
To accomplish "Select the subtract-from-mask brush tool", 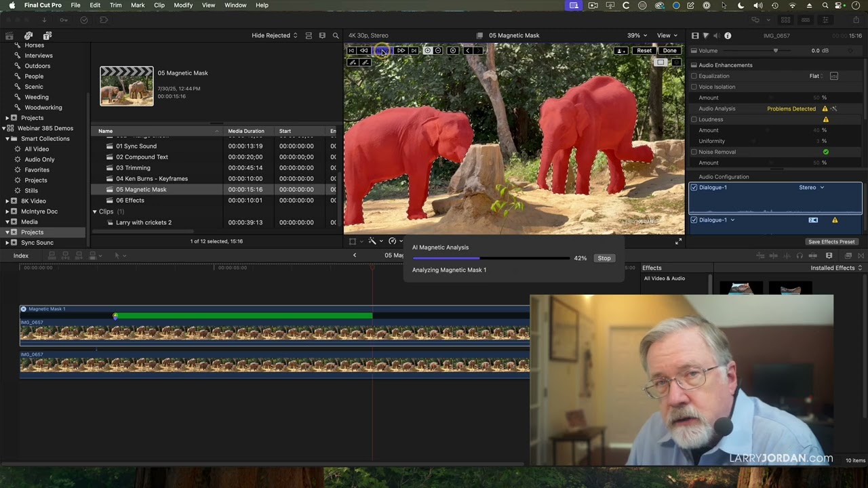I will [365, 62].
